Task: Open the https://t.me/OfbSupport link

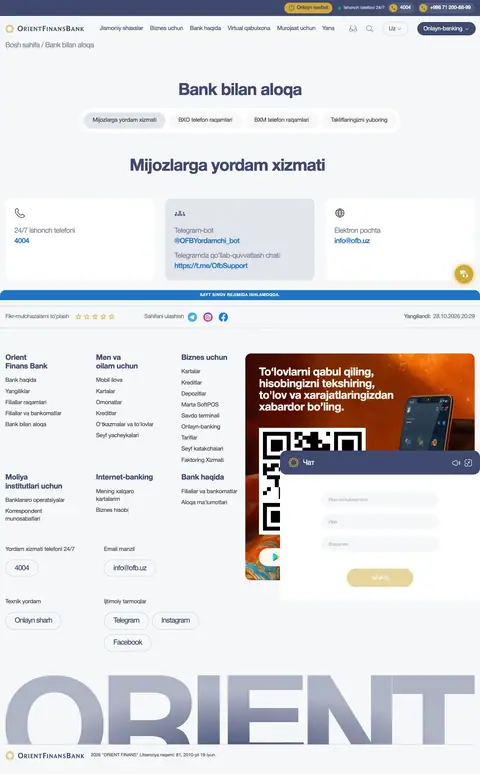Action: 211,266
